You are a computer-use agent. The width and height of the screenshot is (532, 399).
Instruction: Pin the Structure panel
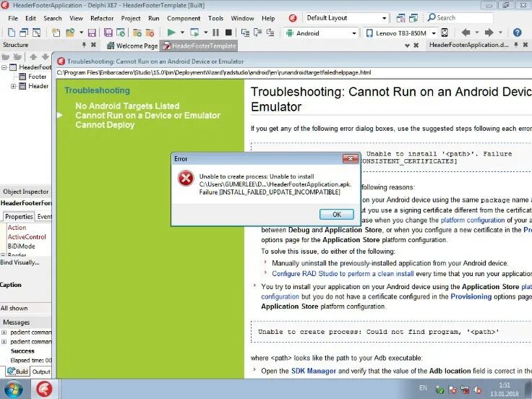(84, 45)
